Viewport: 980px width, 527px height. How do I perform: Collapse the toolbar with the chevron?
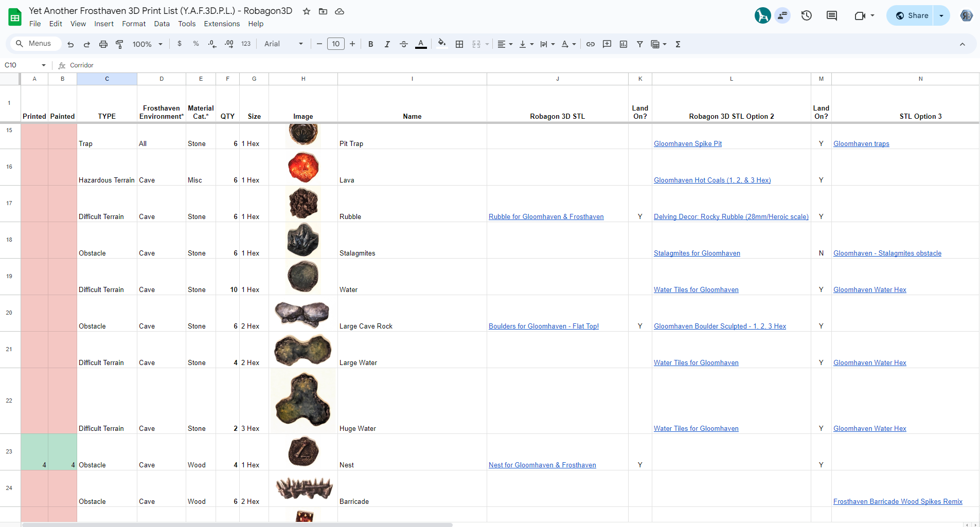[x=963, y=44]
